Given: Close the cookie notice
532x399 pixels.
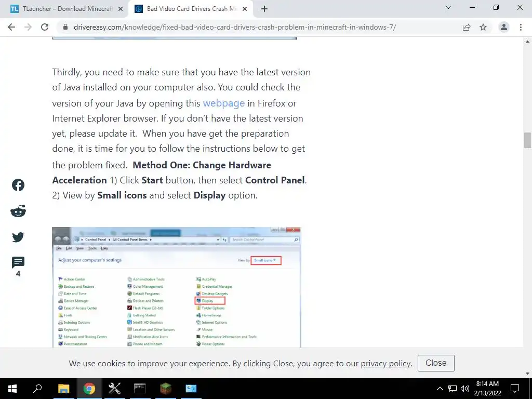Looking at the screenshot, I should click(x=436, y=363).
